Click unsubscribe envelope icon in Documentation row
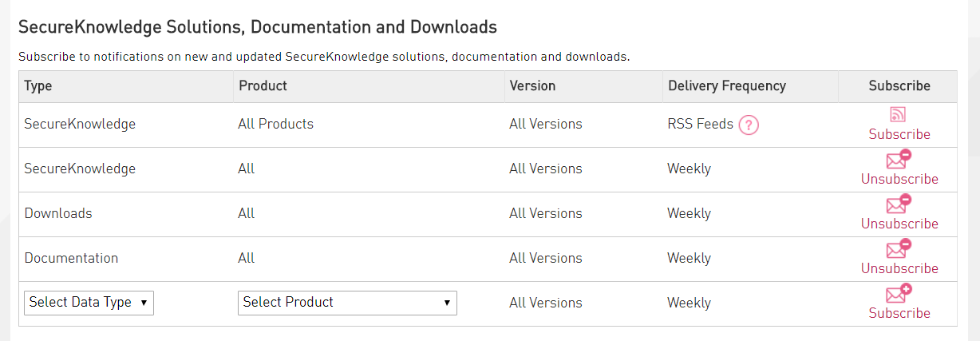 pyautogui.click(x=899, y=248)
